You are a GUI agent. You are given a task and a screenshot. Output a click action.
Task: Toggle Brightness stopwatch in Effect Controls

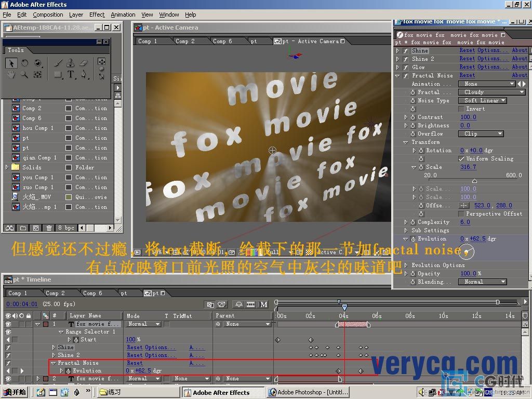point(413,126)
